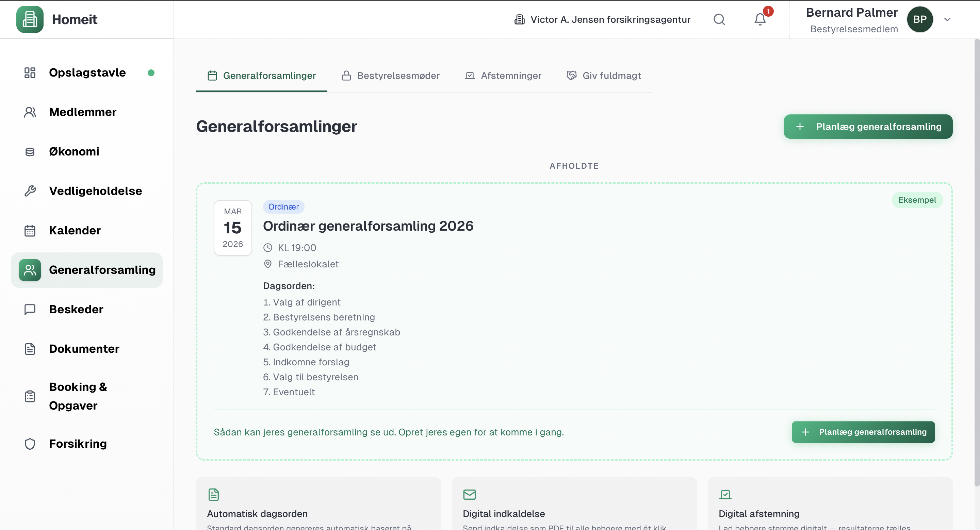Image resolution: width=980 pixels, height=530 pixels.
Task: Open Dokumenter via its document icon
Action: tap(30, 349)
